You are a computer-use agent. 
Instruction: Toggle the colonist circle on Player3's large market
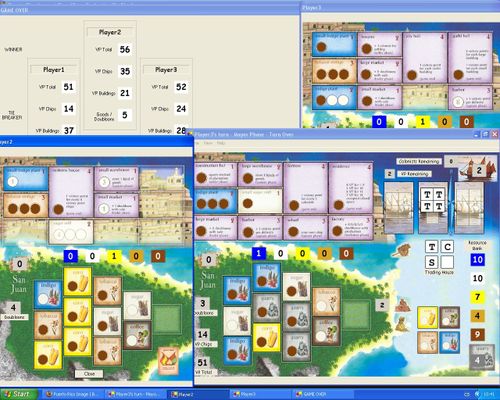click(366, 74)
